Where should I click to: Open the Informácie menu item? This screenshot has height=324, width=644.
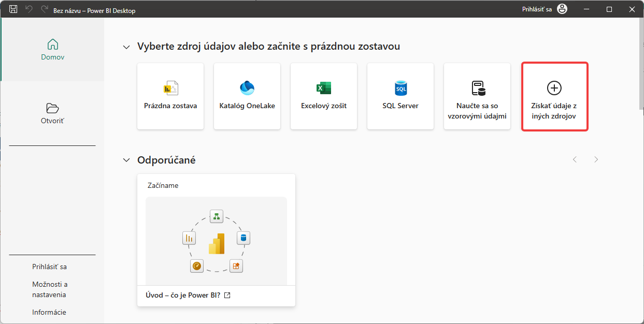click(49, 312)
